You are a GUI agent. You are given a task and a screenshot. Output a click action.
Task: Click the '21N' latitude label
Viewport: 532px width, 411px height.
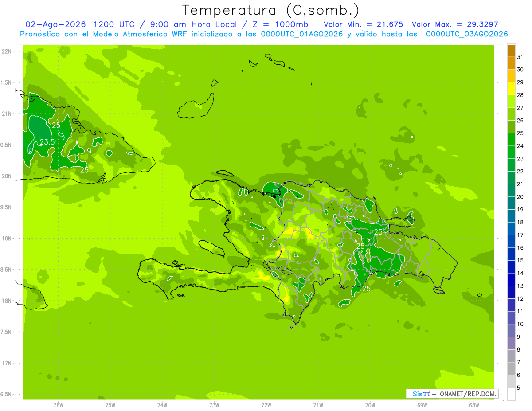7,114
